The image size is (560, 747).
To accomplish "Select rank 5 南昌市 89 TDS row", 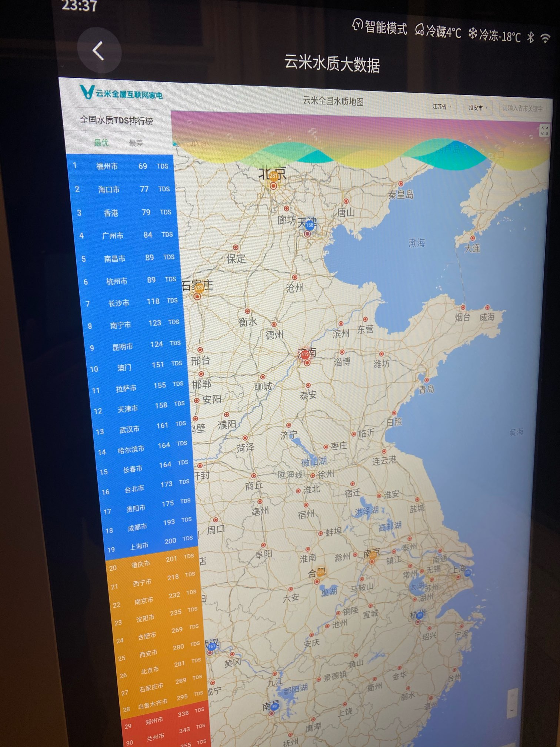I will click(x=129, y=258).
